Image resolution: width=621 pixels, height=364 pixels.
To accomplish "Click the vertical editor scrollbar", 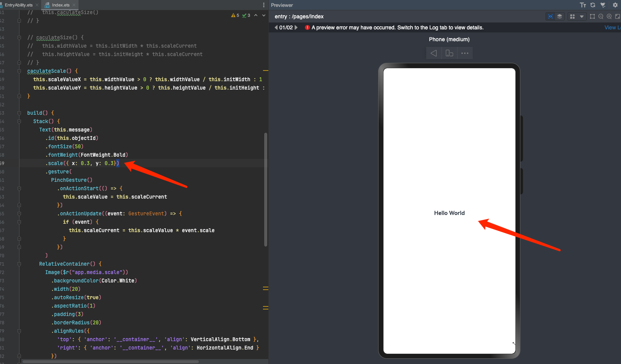I will (x=265, y=189).
